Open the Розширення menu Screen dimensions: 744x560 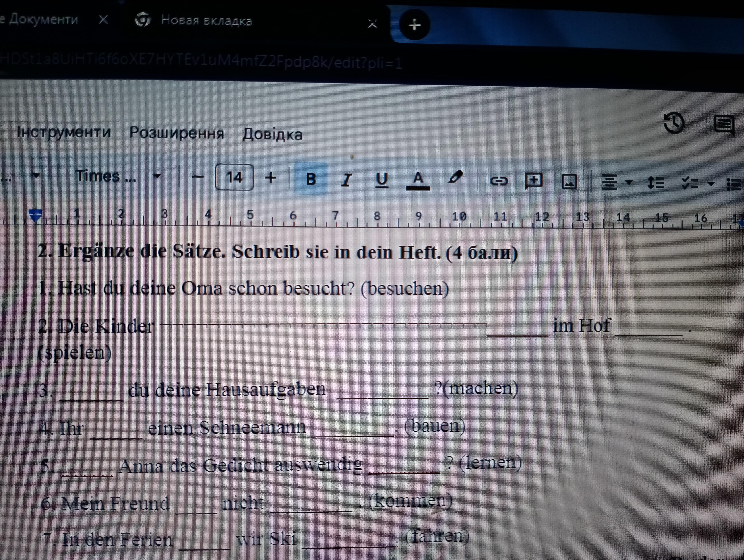coord(177,133)
